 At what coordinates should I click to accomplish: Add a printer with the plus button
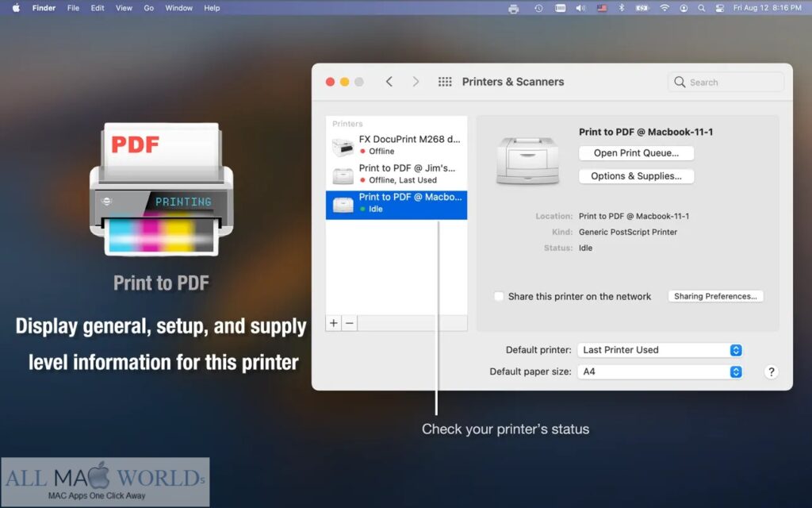(334, 323)
